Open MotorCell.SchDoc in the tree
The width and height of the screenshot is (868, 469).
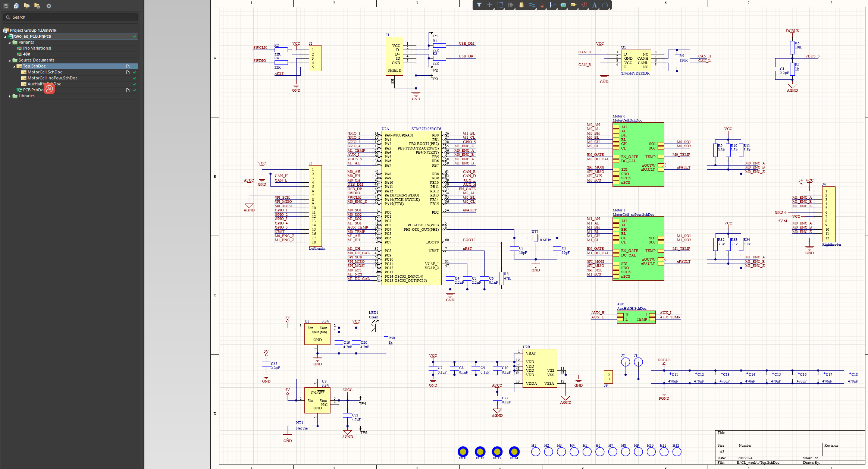(45, 72)
